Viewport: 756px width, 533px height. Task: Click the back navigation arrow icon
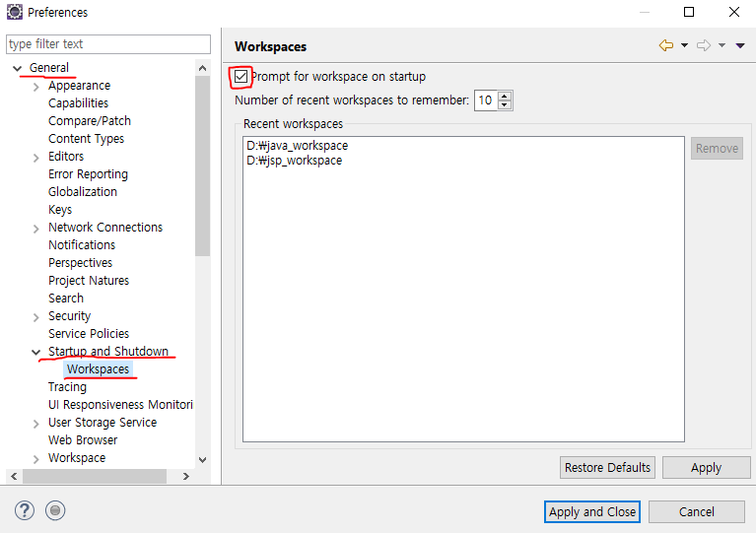666,45
